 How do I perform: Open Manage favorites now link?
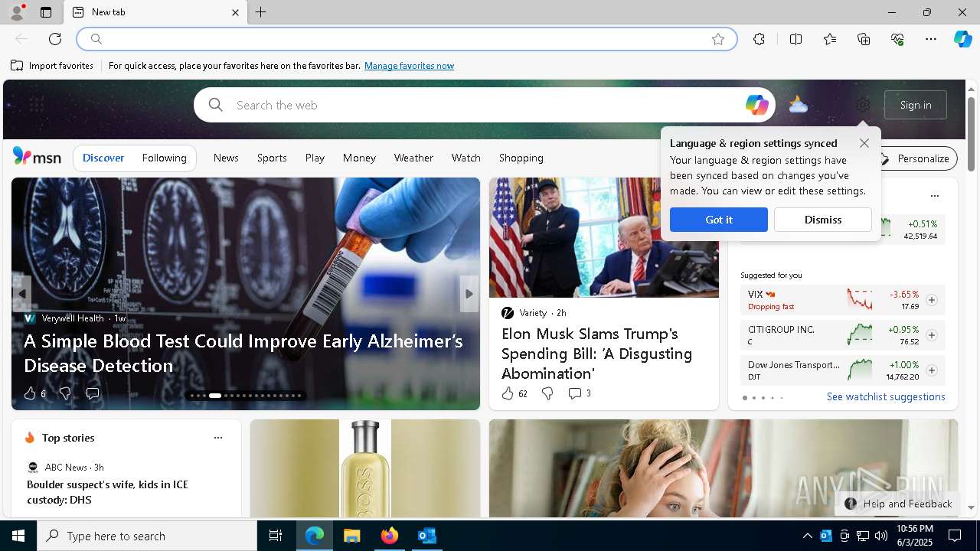coord(409,66)
